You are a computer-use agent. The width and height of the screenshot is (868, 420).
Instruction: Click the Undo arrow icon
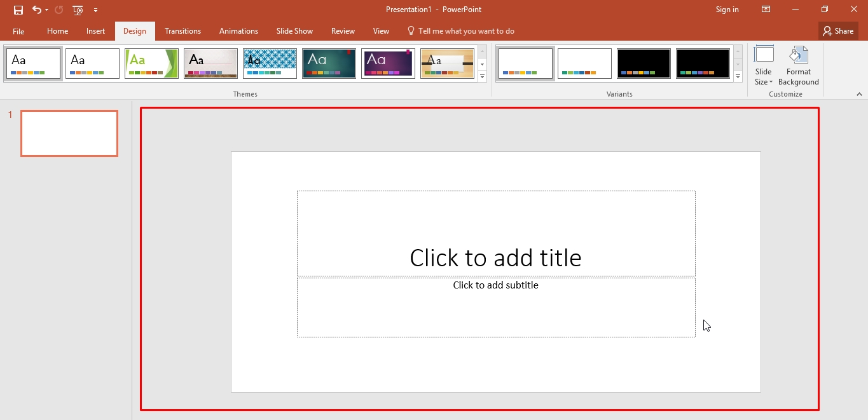pyautogui.click(x=37, y=10)
